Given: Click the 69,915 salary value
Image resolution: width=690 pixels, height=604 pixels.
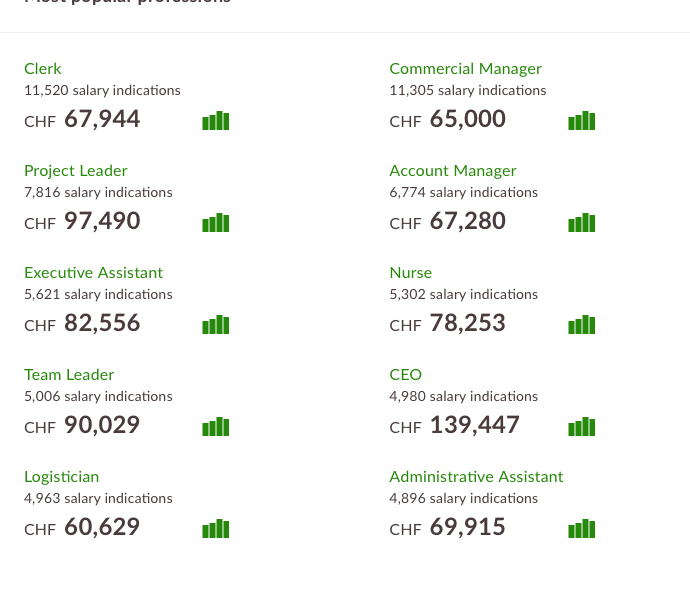Looking at the screenshot, I should (x=467, y=527).
